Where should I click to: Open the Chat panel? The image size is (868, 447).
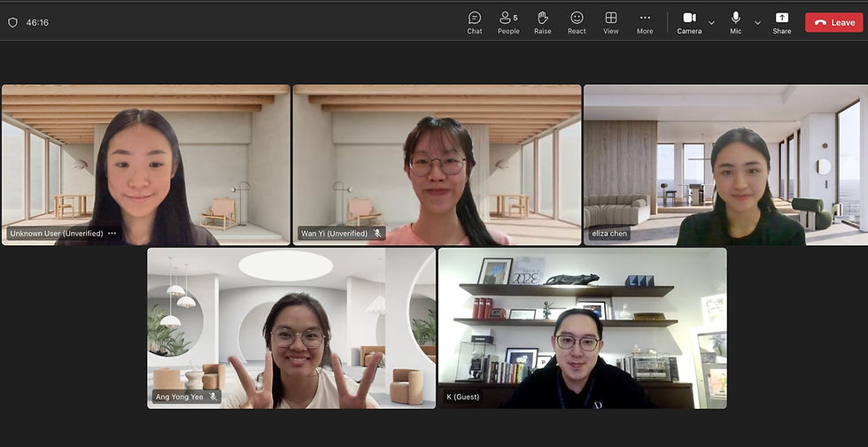[475, 23]
